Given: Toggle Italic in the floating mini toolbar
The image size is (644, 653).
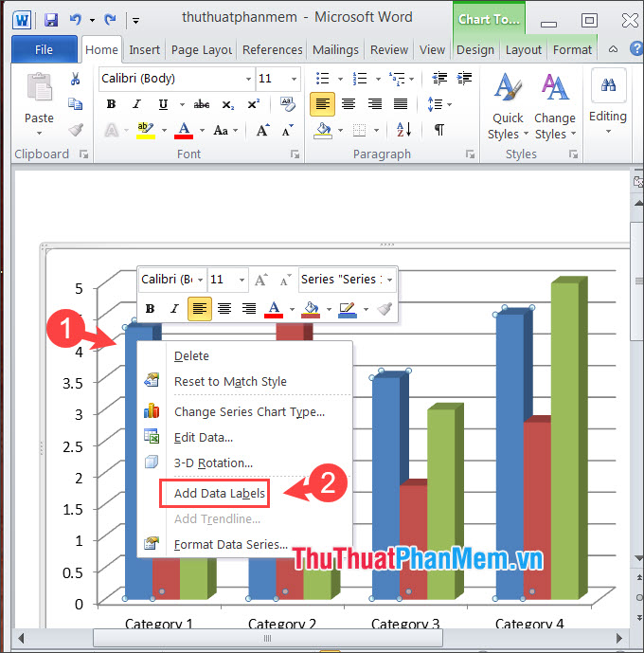Looking at the screenshot, I should (174, 308).
